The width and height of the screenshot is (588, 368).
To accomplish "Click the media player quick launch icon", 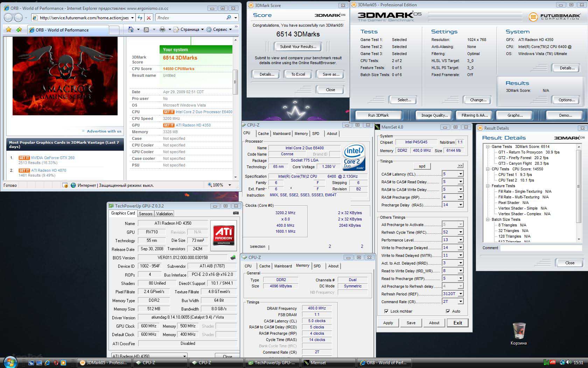I will pyautogui.click(x=63, y=363).
